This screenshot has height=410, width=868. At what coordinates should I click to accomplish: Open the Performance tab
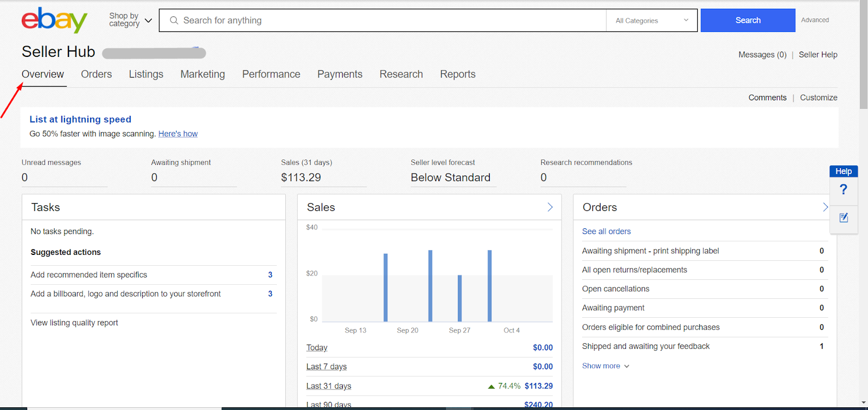[271, 74]
